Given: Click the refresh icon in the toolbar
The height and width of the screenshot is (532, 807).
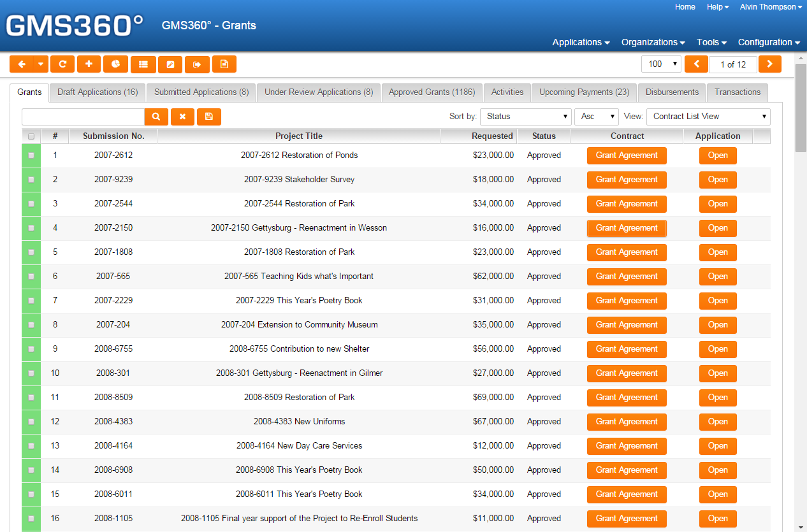Looking at the screenshot, I should click(62, 64).
